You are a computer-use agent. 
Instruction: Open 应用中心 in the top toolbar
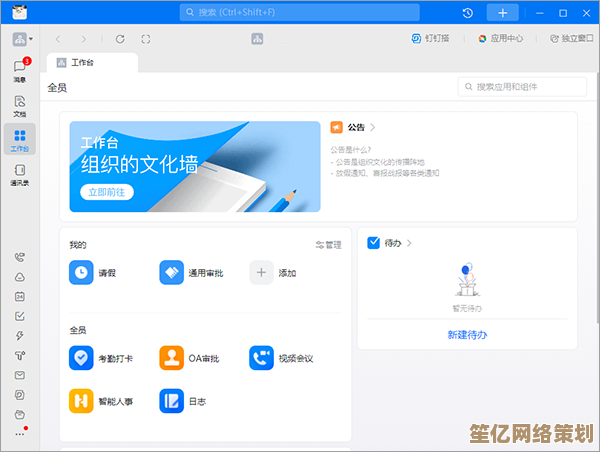coord(500,39)
